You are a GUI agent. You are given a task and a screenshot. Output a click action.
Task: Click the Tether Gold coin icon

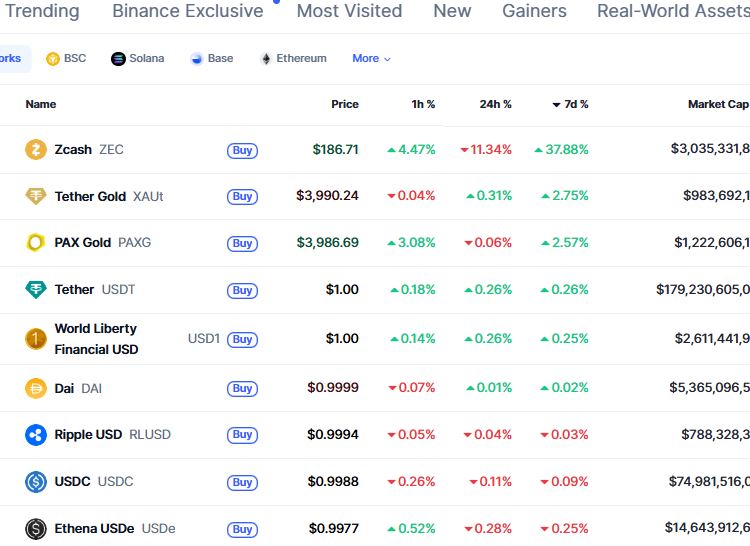click(36, 196)
